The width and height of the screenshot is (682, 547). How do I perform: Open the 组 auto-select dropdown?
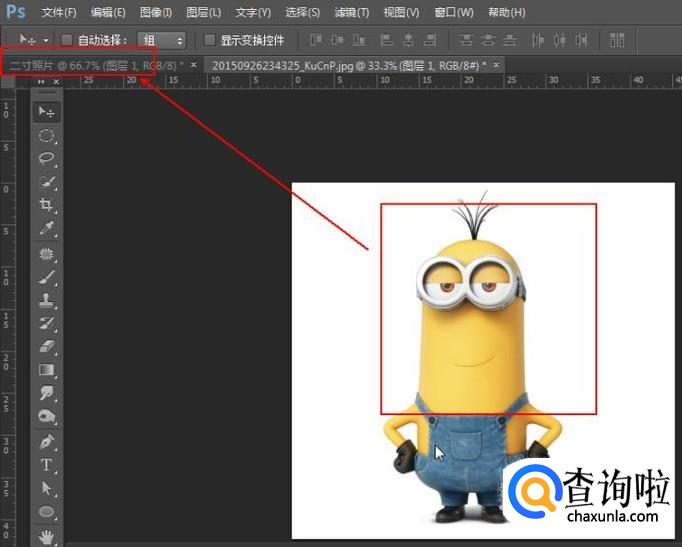point(163,40)
